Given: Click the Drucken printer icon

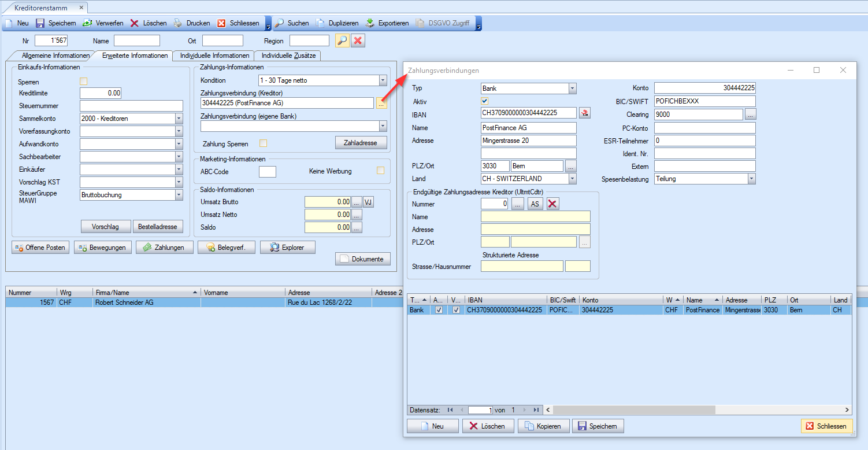Looking at the screenshot, I should pos(178,23).
